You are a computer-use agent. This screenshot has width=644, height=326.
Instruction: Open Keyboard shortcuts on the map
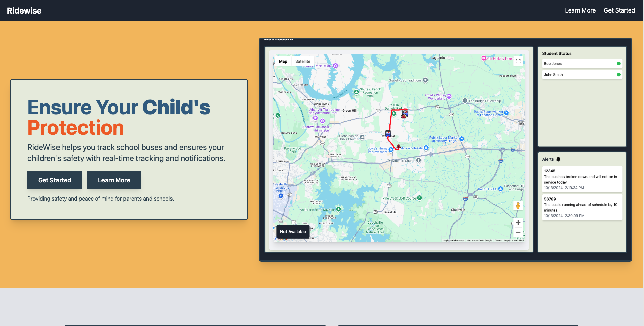[454, 241]
